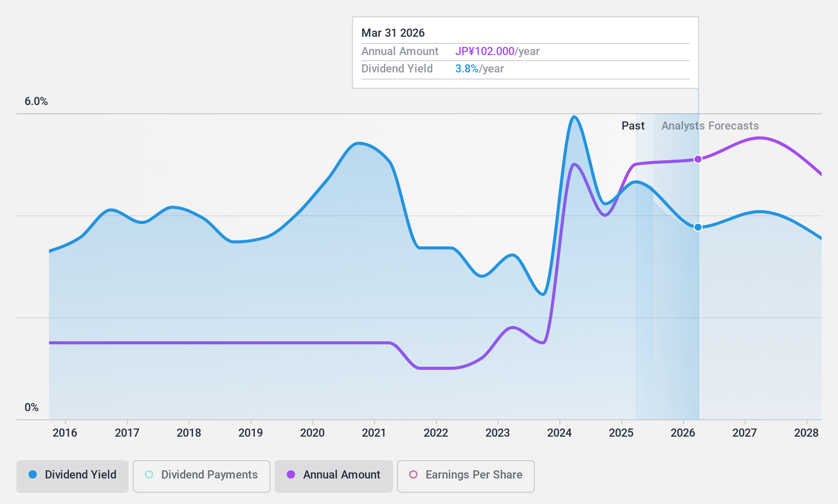
Task: Click the purple dot in Annual Amount legend
Action: pos(291,474)
